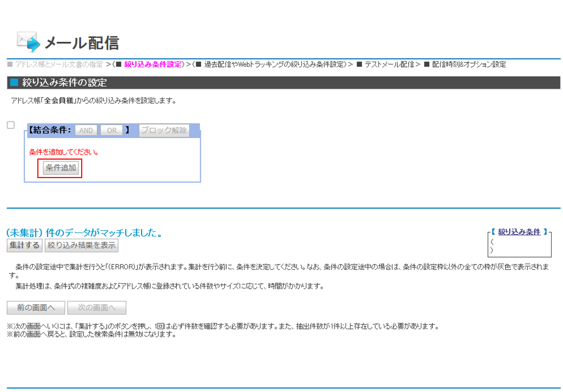Open the 絞り込み条件 summary link
Image resolution: width=563 pixels, height=392 pixels.
(519, 232)
